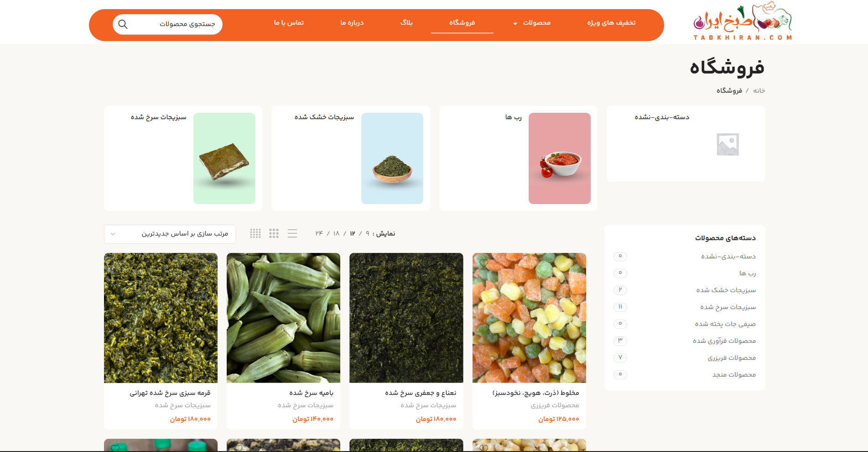Select the three-column grid view icon
This screenshot has width=868, height=452.
(274, 234)
